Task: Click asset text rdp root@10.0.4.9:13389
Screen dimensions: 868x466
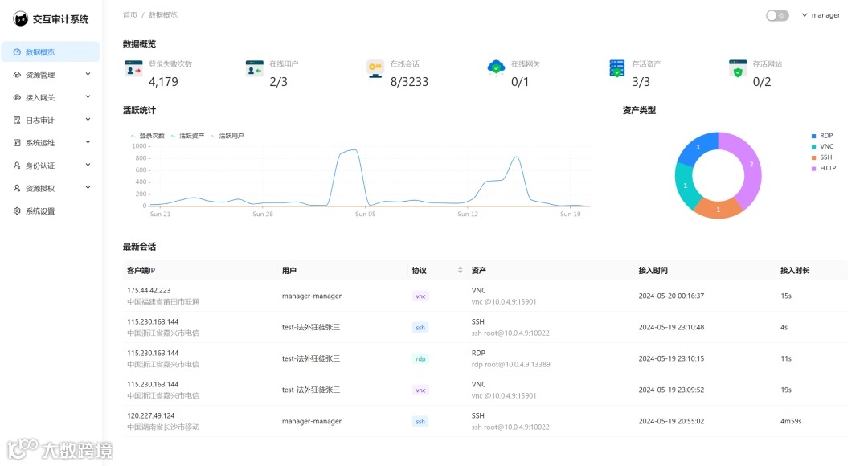Action: pos(511,365)
